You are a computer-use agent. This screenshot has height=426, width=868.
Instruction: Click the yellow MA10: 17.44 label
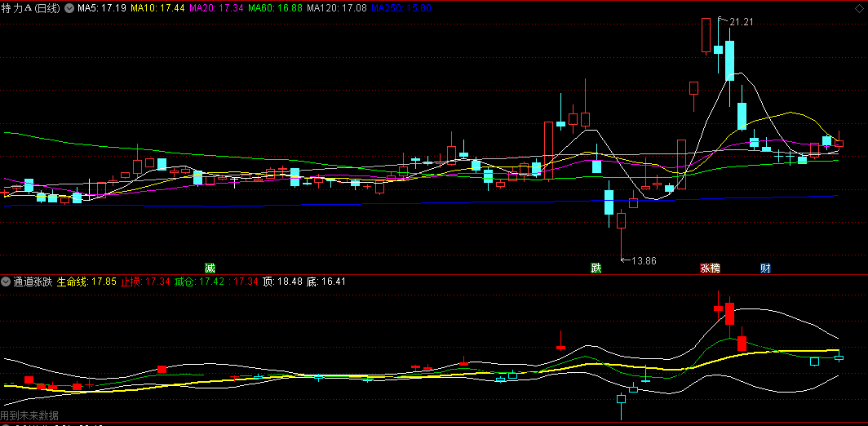click(x=157, y=8)
